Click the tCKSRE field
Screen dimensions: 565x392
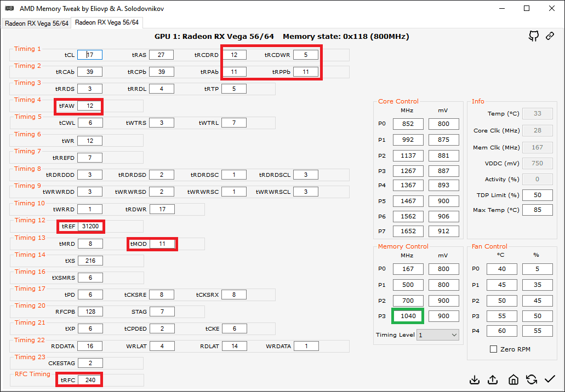point(162,295)
